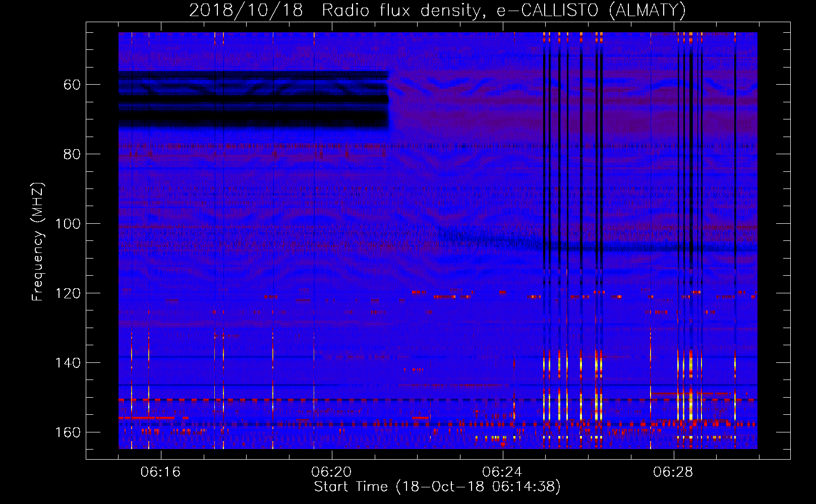Click the 'Frequency (MHZ)' axis label
The height and width of the screenshot is (504, 816).
coord(38,241)
